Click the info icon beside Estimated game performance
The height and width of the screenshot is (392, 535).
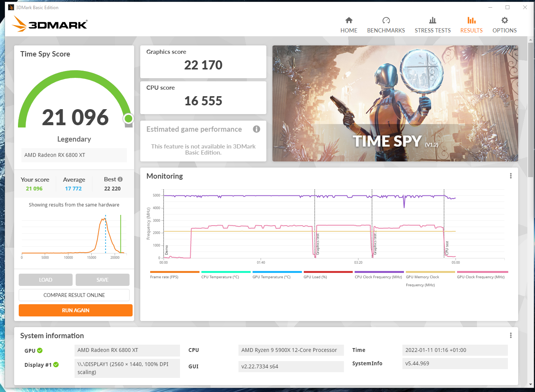pyautogui.click(x=256, y=129)
